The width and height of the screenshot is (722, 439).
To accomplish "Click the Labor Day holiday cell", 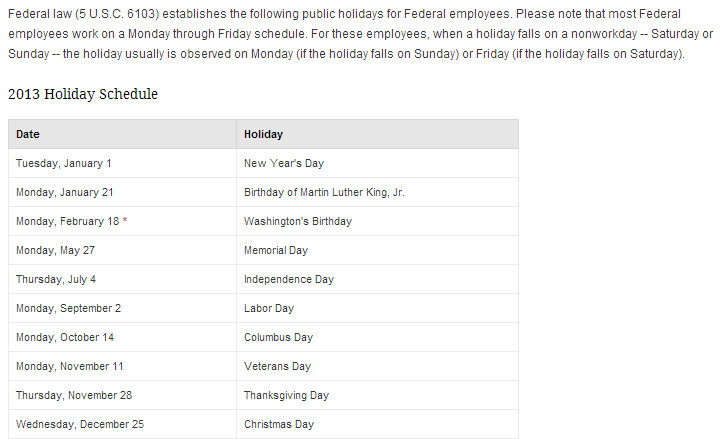I will (269, 308).
